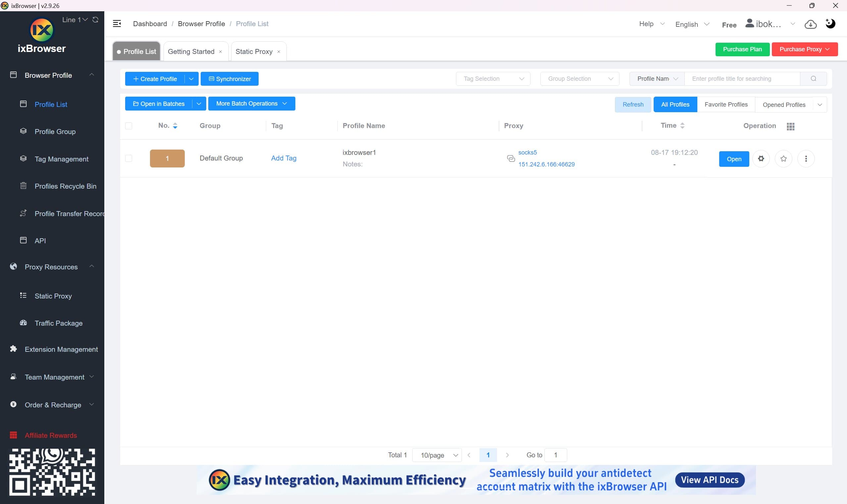
Task: Expand filter options chevron after Opened Profiles
Action: click(x=820, y=105)
